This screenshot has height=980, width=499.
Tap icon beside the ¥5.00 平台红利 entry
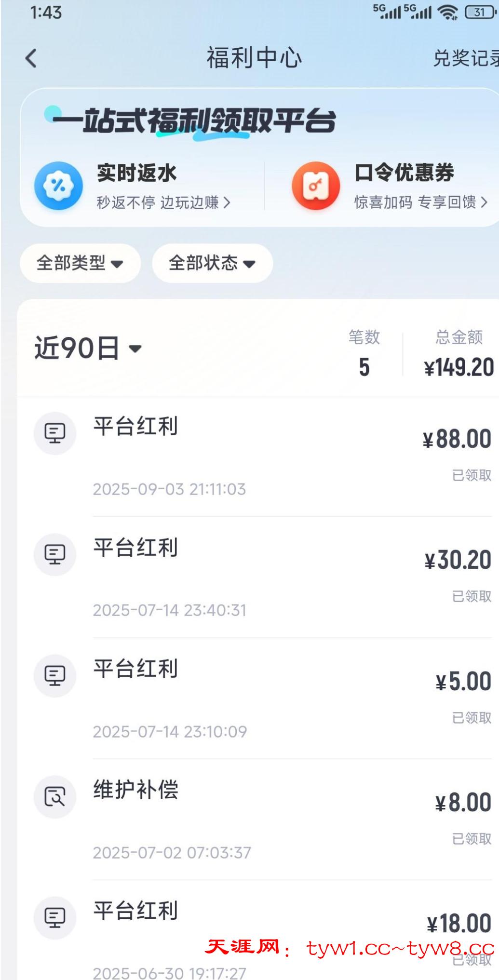click(x=55, y=675)
